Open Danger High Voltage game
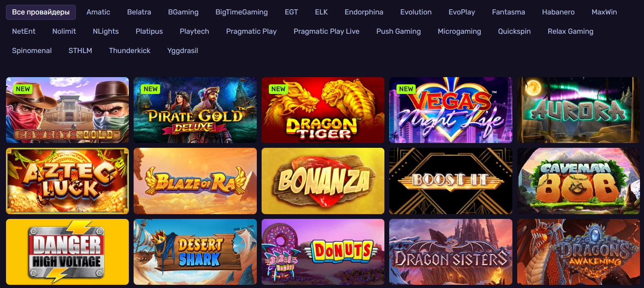The image size is (644, 288). pyautogui.click(x=67, y=252)
